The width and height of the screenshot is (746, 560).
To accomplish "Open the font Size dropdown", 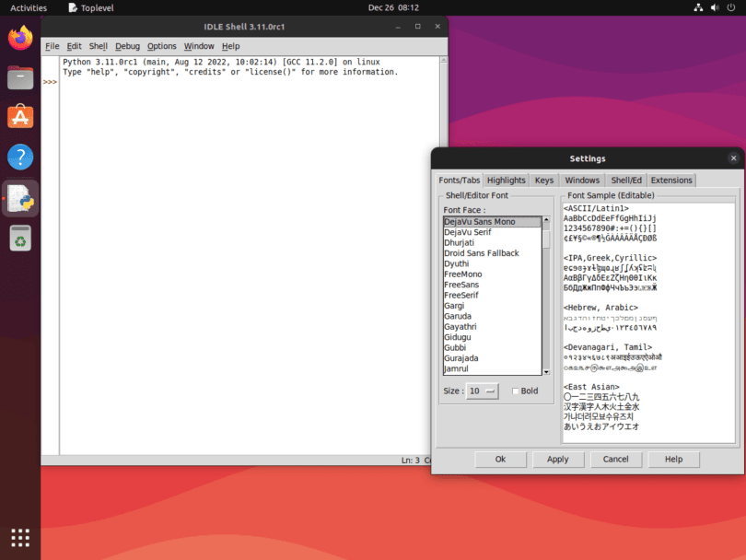I will click(482, 391).
